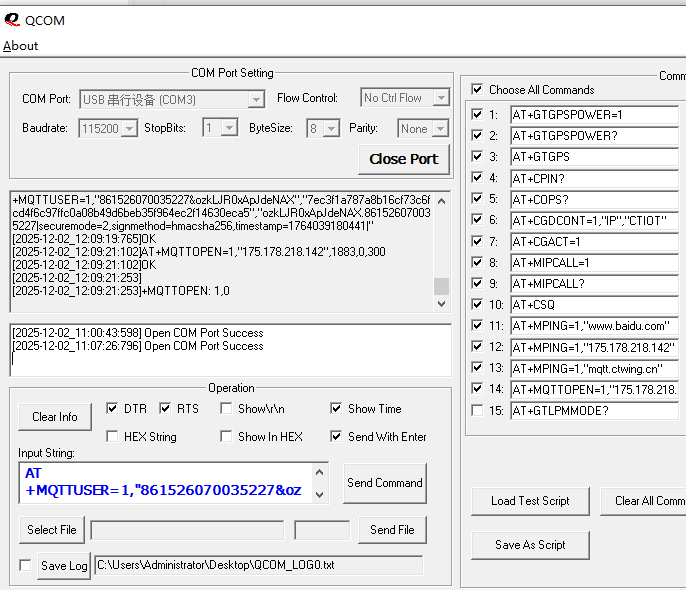This screenshot has height=590, width=686.
Task: Click the QCOM app icon in title bar
Action: (11, 19)
